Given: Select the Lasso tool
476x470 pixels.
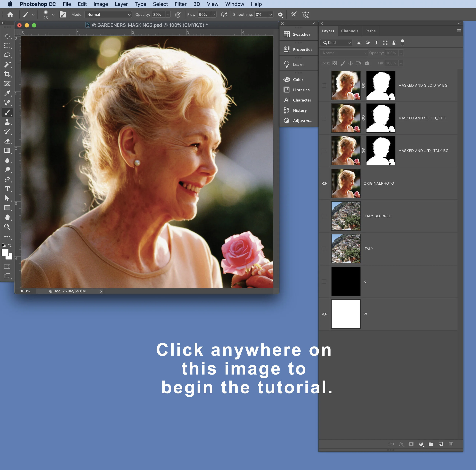Looking at the screenshot, I should click(x=7, y=55).
